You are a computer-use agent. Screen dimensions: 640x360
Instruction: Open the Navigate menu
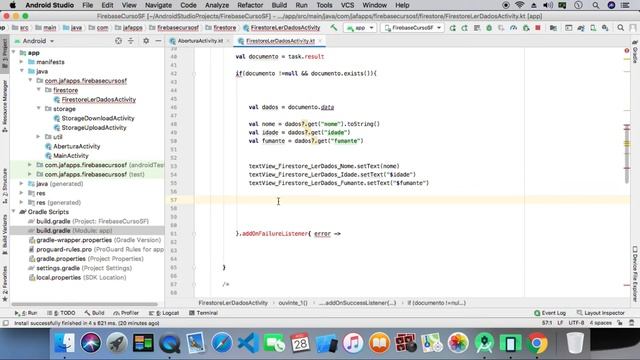(158, 5)
